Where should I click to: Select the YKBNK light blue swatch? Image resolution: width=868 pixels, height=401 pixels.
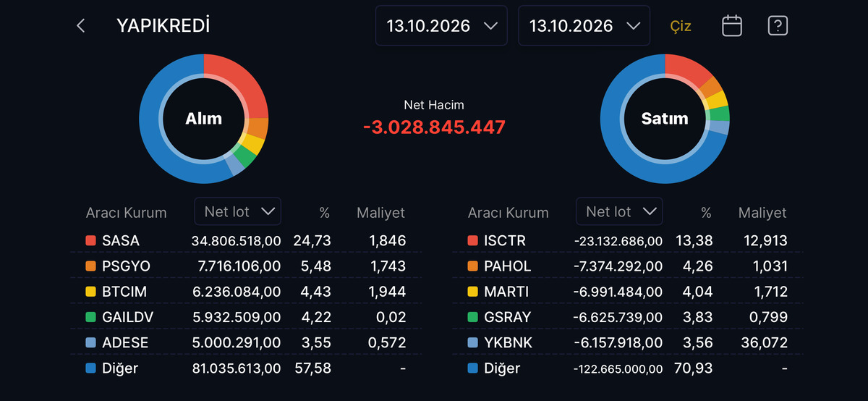point(472,342)
